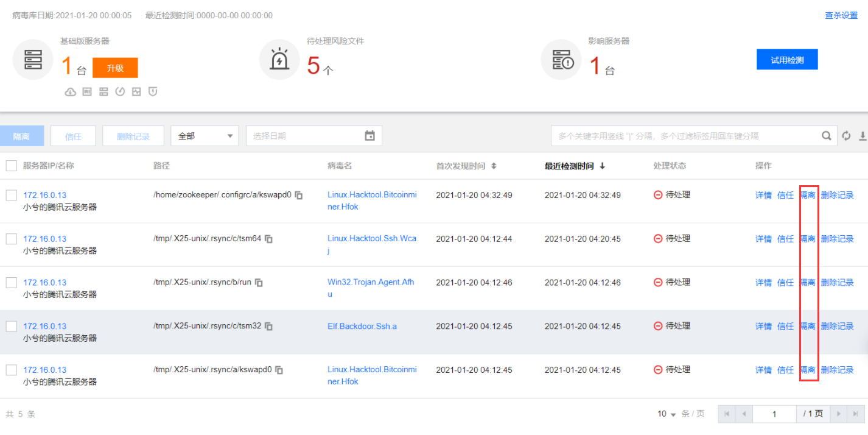Click the alarm siren icon beside 待处理风险文件

[279, 60]
